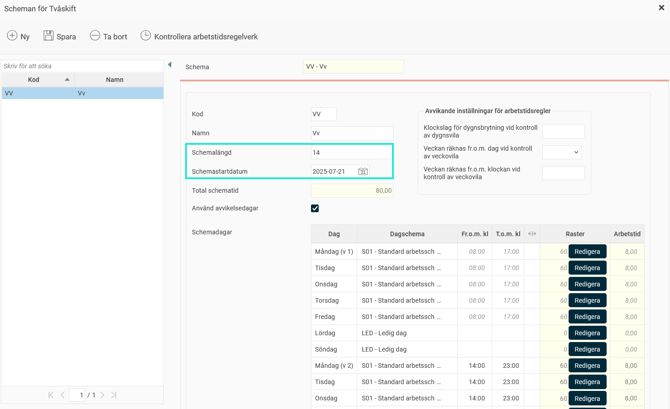The image size is (670, 409).
Task: Click Redigera for Lördag row
Action: (x=587, y=333)
